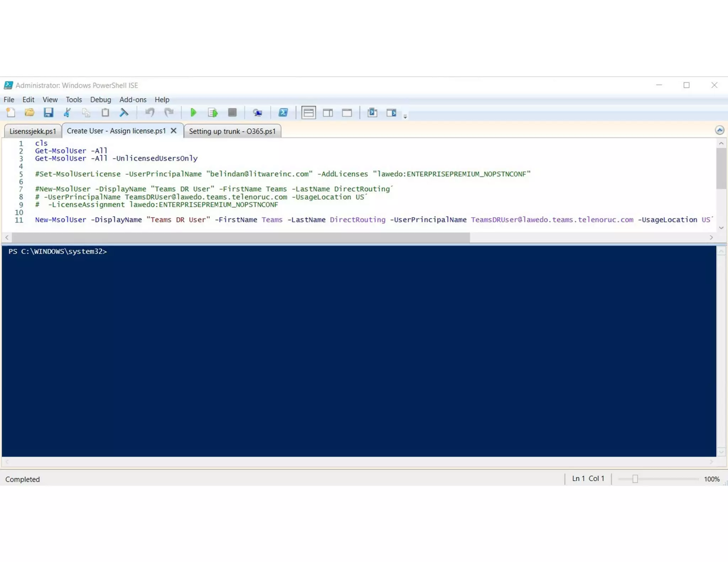Open the Debug menu

(x=101, y=100)
